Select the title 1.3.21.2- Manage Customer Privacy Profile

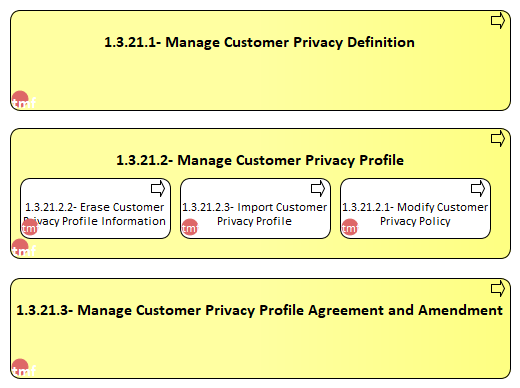[260, 160]
